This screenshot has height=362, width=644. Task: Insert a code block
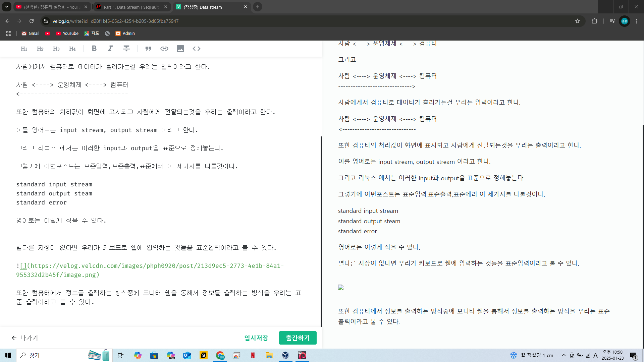[x=197, y=49]
